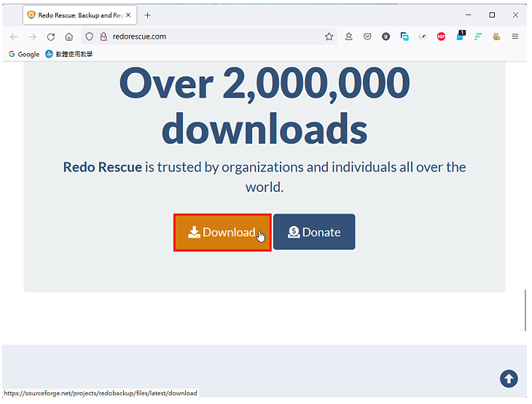Click the orange Download button
This screenshot has height=404, width=532.
(x=222, y=233)
